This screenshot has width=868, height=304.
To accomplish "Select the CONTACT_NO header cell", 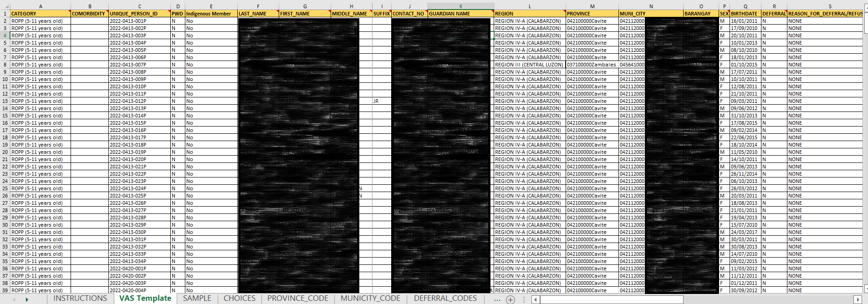I will (x=409, y=14).
